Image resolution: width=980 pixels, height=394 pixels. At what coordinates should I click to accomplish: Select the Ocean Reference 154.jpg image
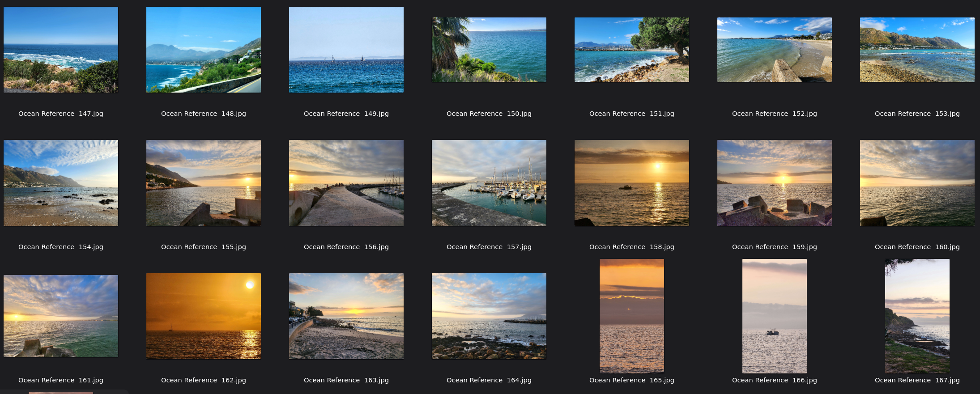[x=61, y=183]
